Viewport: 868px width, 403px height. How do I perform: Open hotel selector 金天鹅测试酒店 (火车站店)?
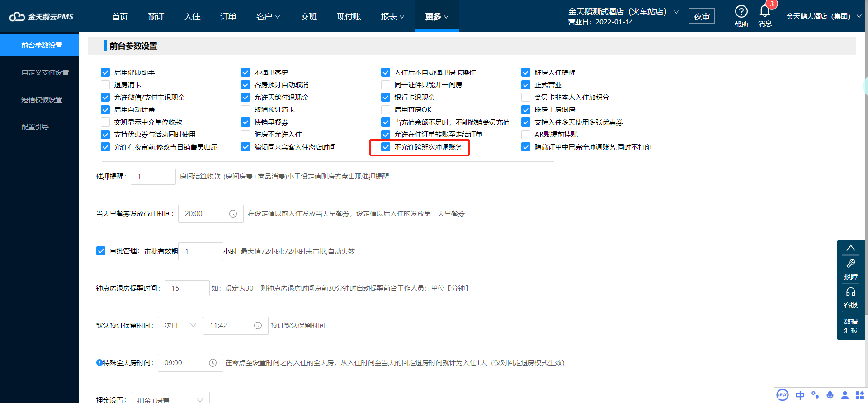point(623,12)
